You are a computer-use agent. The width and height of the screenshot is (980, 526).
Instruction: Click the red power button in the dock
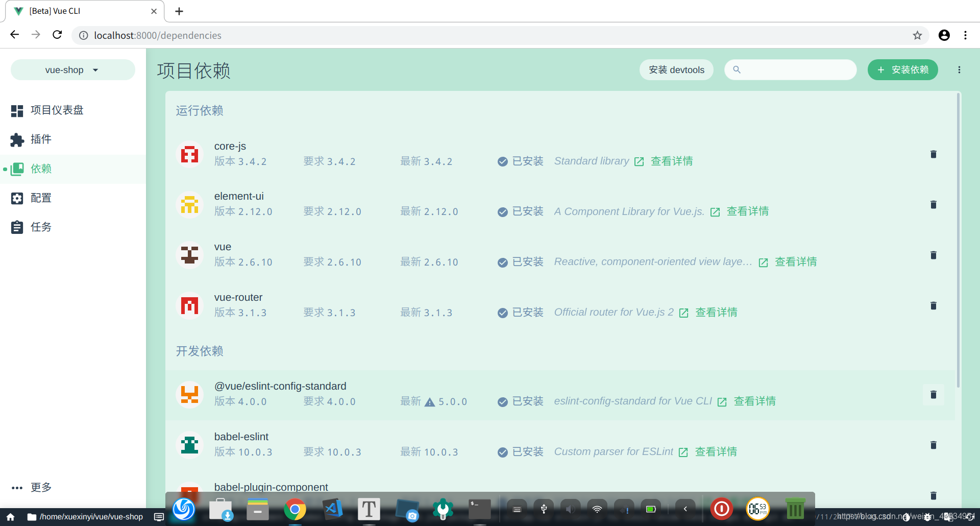point(721,509)
